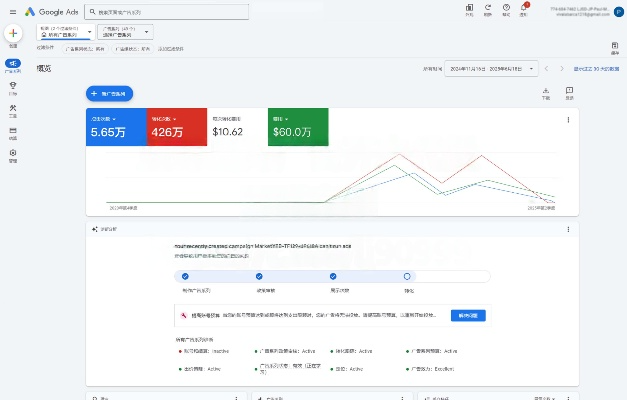Click the third checked step in progress tracker
The image size is (627, 400).
click(332, 276)
